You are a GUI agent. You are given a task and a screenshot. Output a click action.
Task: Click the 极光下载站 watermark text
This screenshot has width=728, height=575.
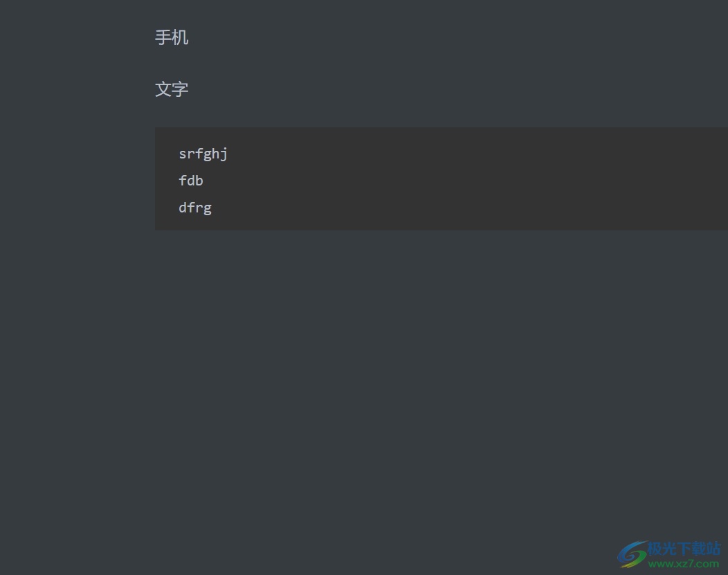[x=684, y=549]
